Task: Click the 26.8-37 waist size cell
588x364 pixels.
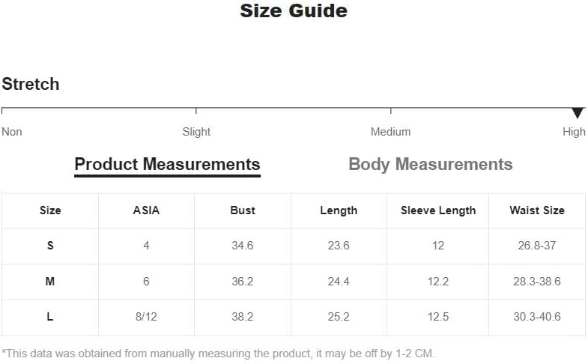Action: click(x=537, y=246)
